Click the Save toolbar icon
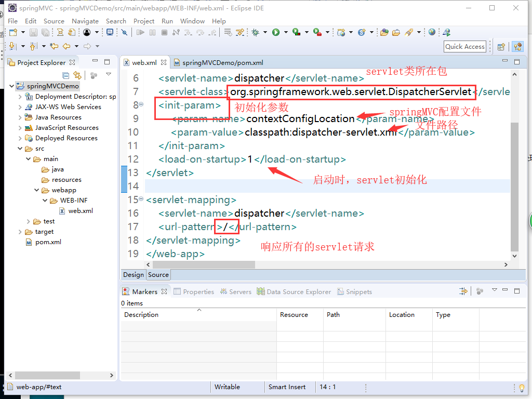The width and height of the screenshot is (532, 399). click(x=33, y=32)
